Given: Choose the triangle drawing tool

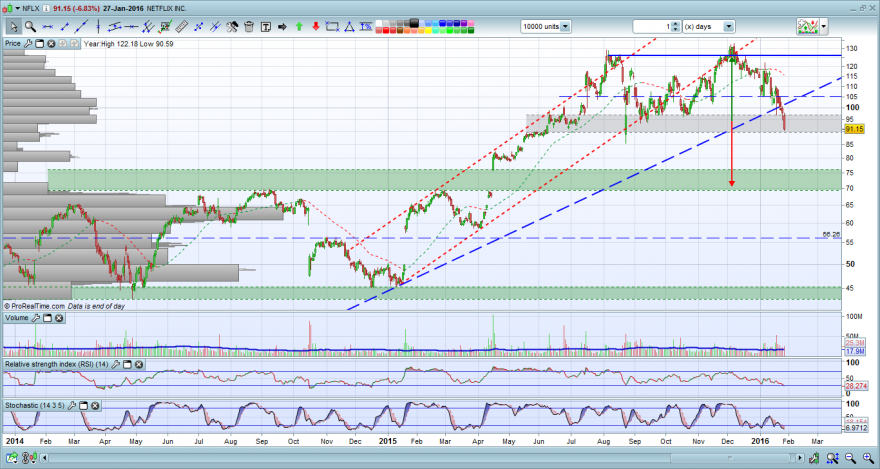Looking at the screenshot, I should click(349, 26).
